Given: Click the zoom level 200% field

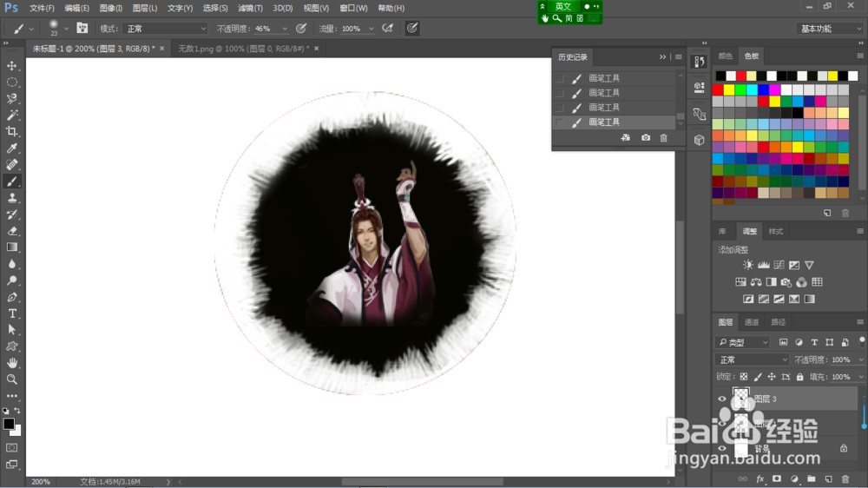Looking at the screenshot, I should point(41,482).
